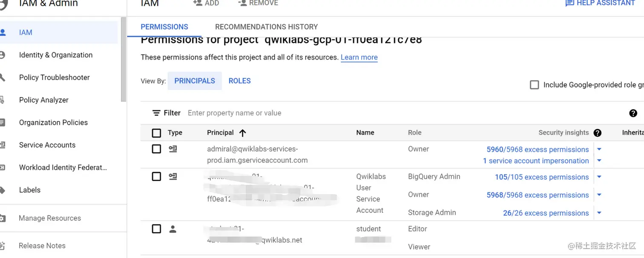This screenshot has width=644, height=258.
Task: Expand dropdown next to 26/26 excess permissions
Action: [x=599, y=213]
